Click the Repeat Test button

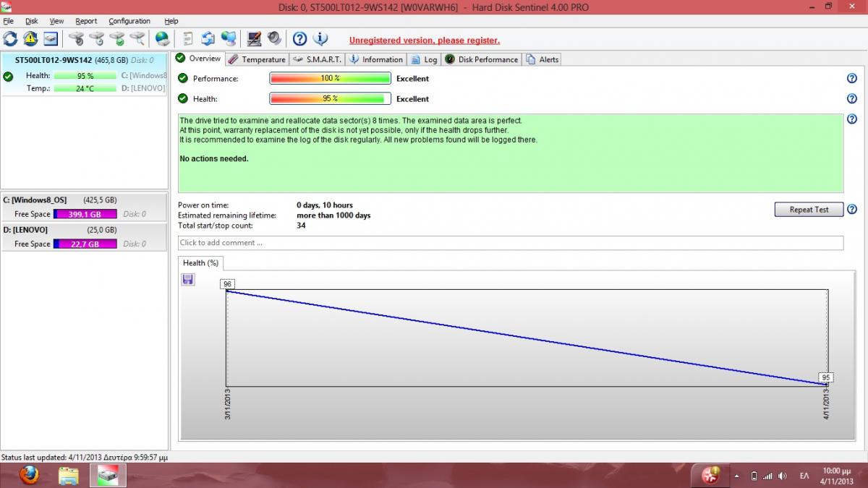pos(809,210)
